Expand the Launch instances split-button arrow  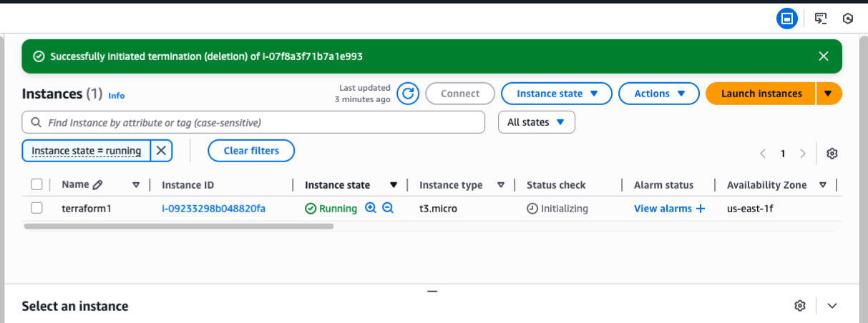(x=829, y=94)
